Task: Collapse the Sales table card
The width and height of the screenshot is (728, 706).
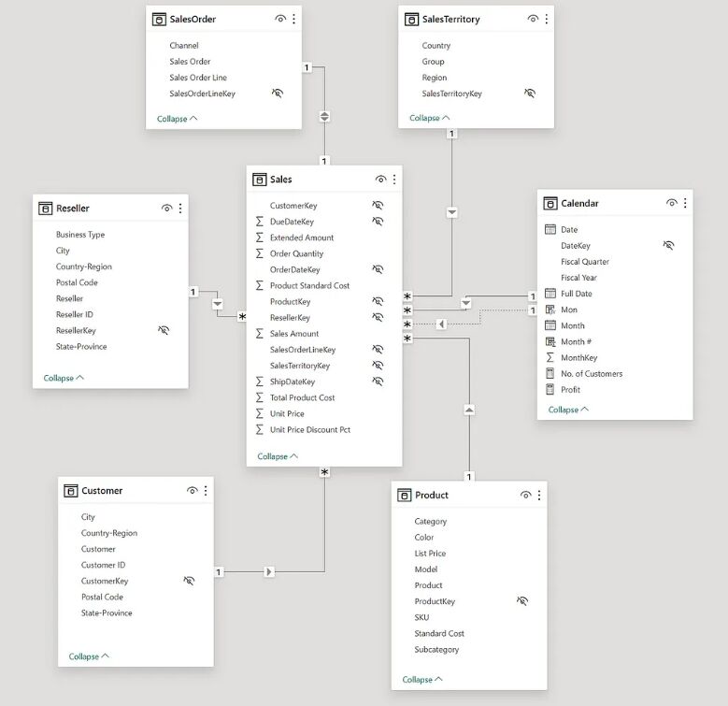Action: click(x=278, y=456)
